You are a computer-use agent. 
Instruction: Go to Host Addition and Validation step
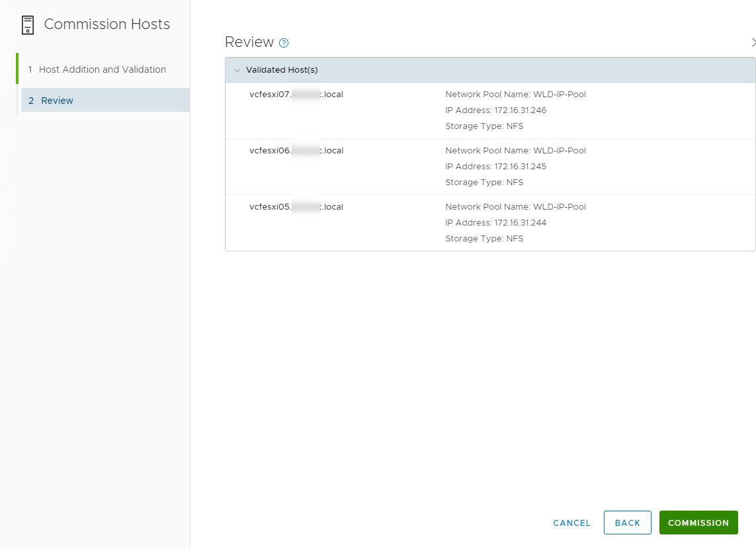[x=102, y=69]
